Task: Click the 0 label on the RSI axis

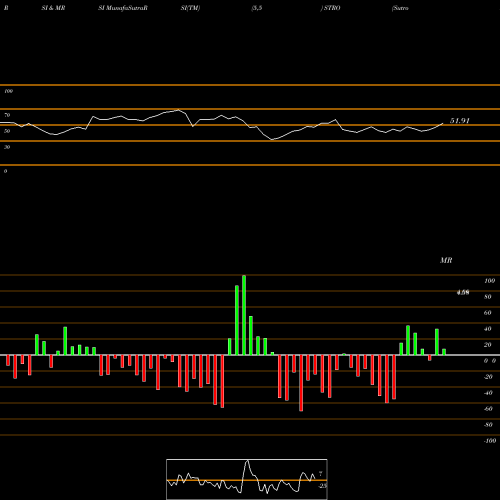Action: click(5, 171)
